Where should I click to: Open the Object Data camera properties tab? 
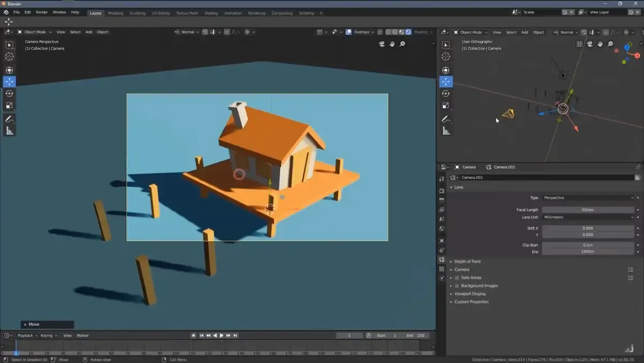[x=442, y=259]
